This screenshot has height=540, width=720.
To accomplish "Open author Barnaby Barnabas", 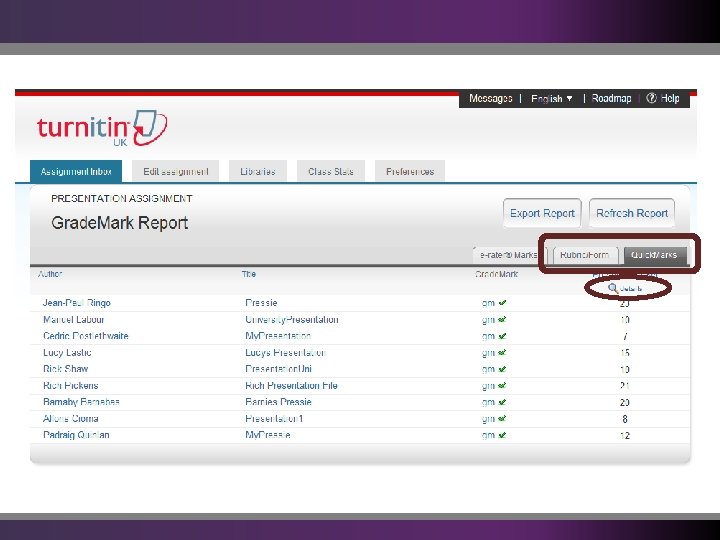I will click(x=81, y=402).
